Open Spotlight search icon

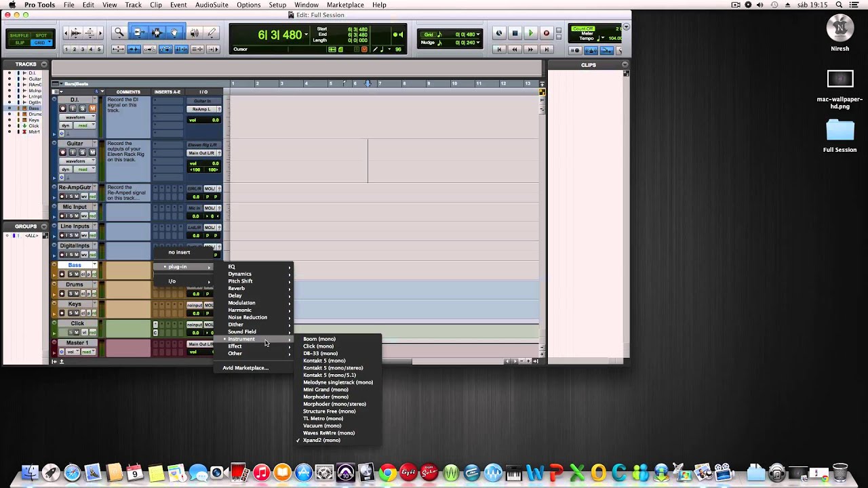pyautogui.click(x=840, y=5)
